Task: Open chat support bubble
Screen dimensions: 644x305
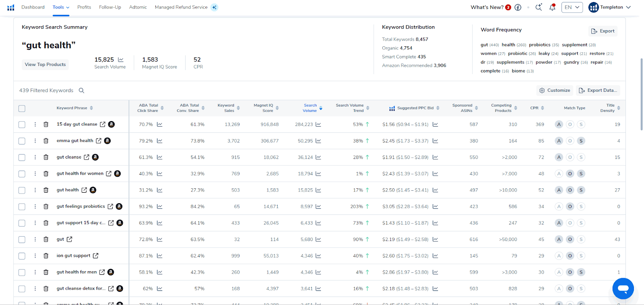Action: (623, 289)
